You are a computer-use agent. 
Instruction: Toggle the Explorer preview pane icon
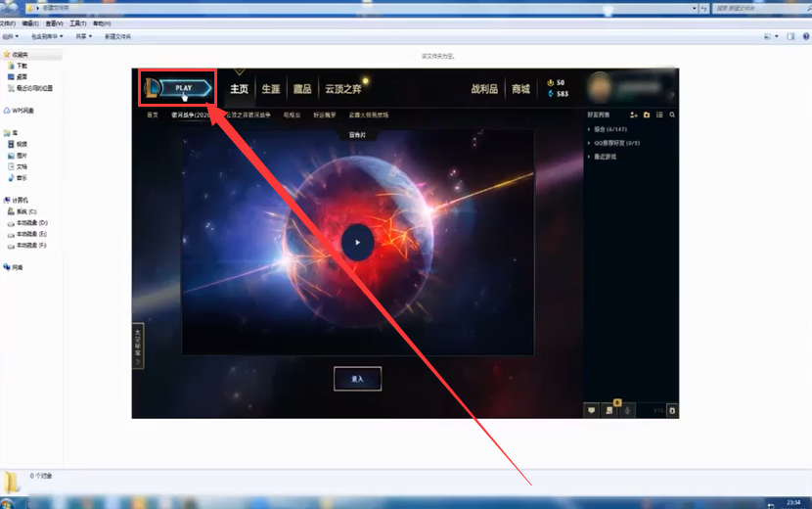tap(790, 37)
